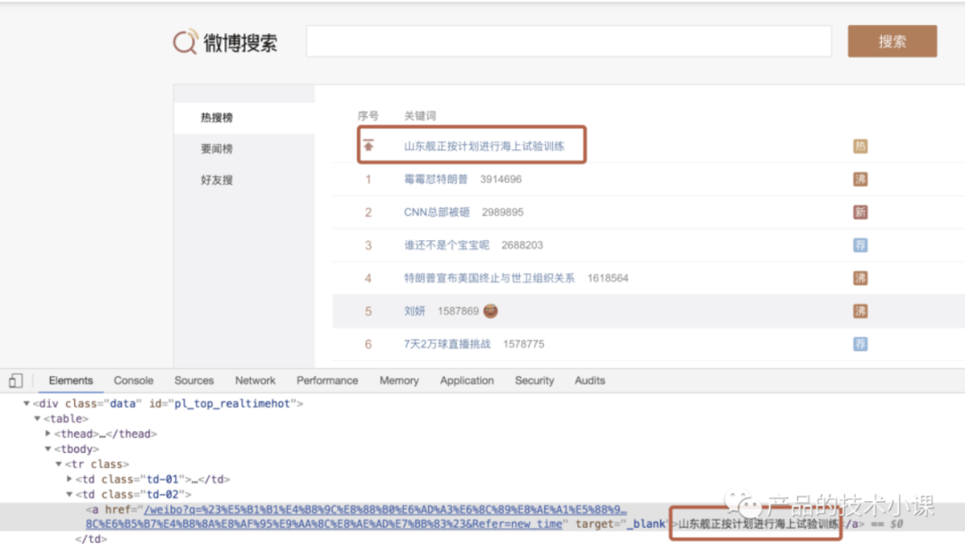Click the 荐 badge beside 7天2万球直播挑战

tap(860, 344)
